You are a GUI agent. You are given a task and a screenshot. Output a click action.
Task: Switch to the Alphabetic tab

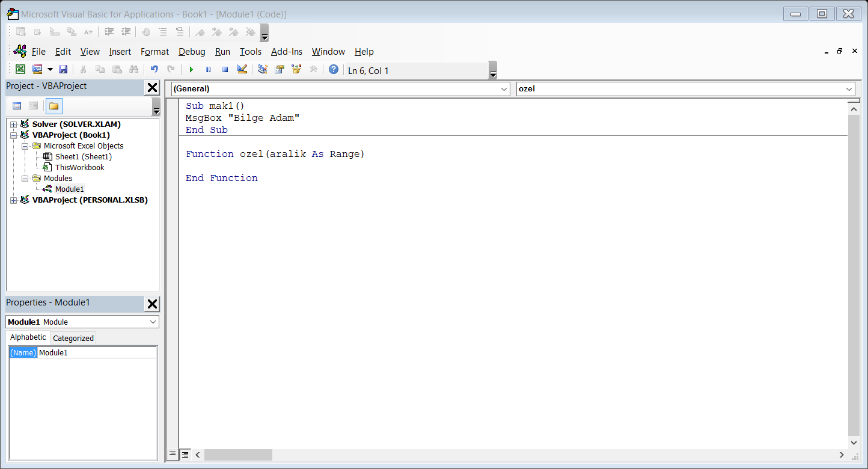[x=28, y=337]
